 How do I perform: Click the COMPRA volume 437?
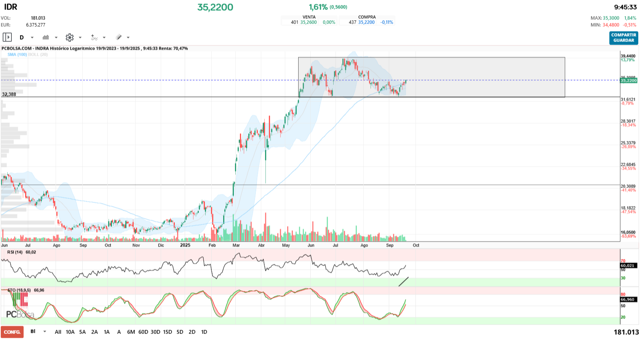[353, 22]
